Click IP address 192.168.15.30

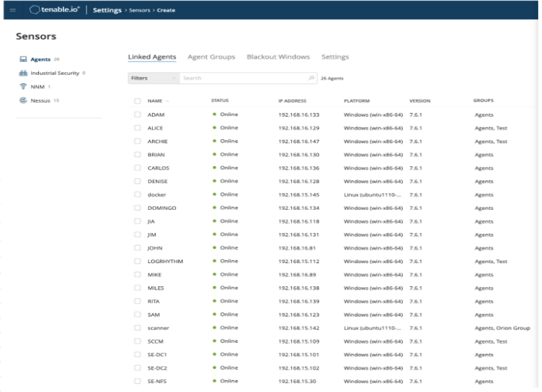click(x=297, y=382)
